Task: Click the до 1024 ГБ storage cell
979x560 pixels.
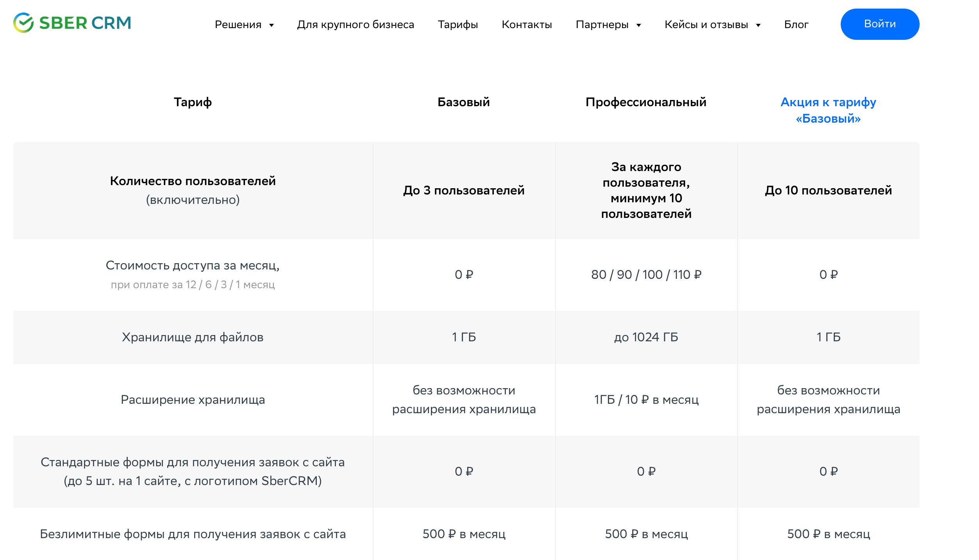Action: [646, 337]
